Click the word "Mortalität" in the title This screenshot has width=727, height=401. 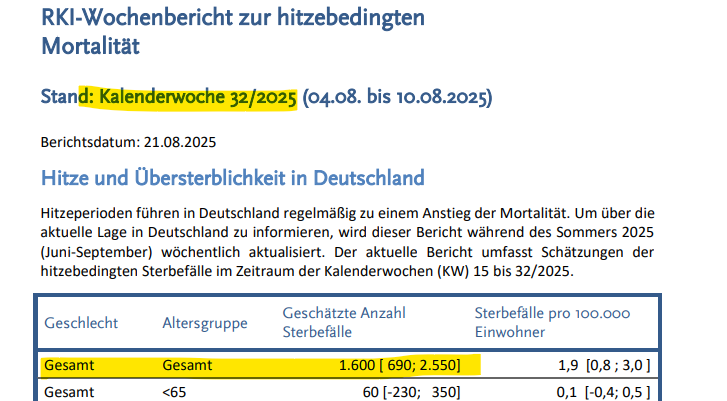point(89,45)
